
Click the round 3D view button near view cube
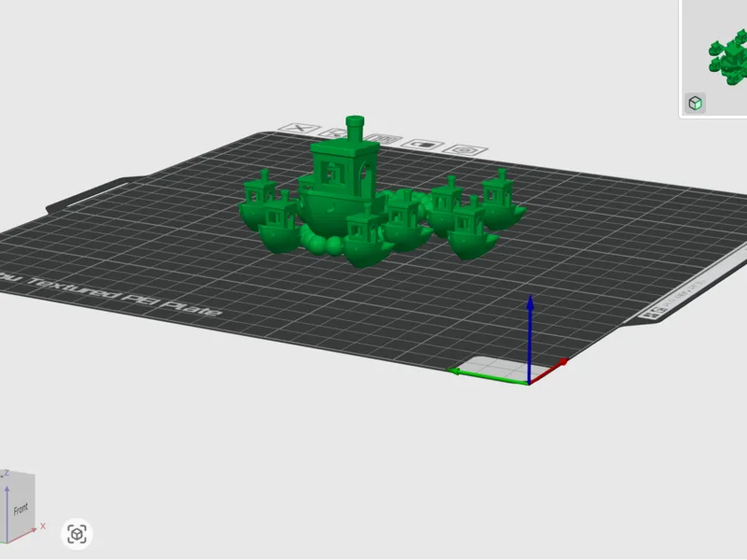(x=77, y=534)
